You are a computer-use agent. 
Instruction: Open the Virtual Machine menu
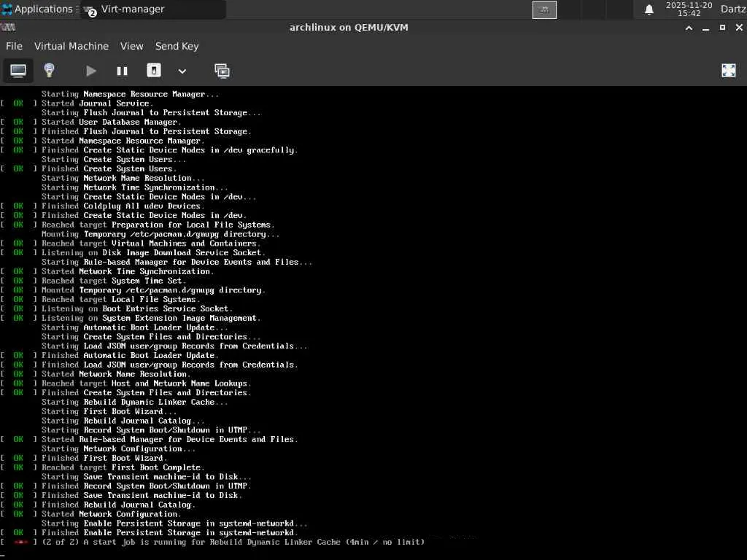point(71,46)
